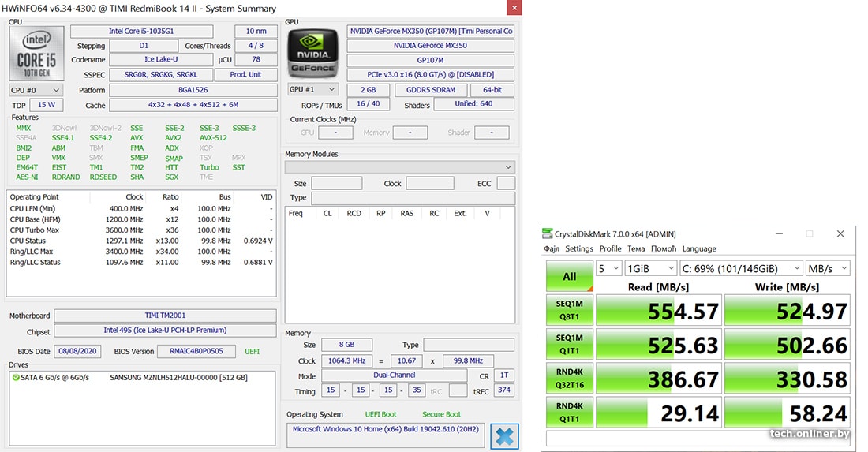
Task: Open the Settings menu in CrystalDiskMark
Action: click(579, 249)
